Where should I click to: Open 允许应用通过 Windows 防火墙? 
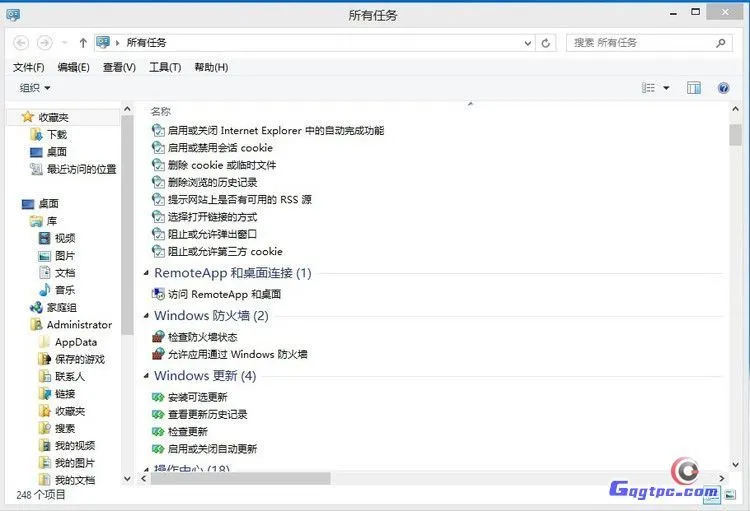pos(238,355)
